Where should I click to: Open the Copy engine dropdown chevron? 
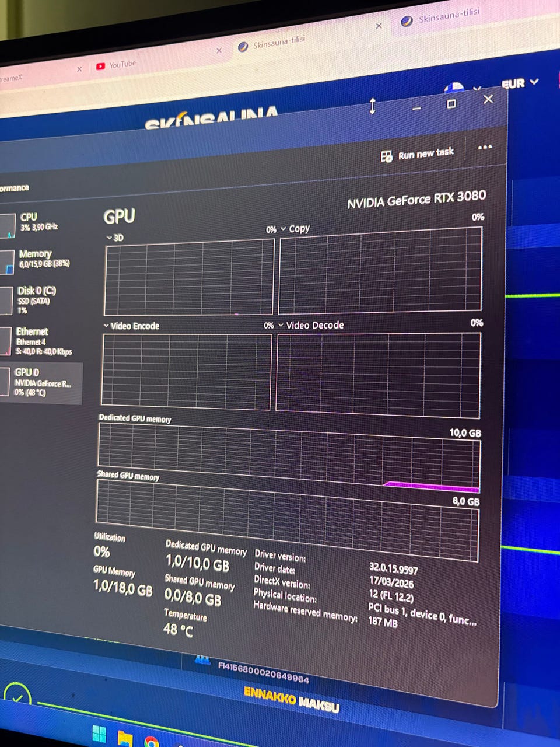[283, 229]
